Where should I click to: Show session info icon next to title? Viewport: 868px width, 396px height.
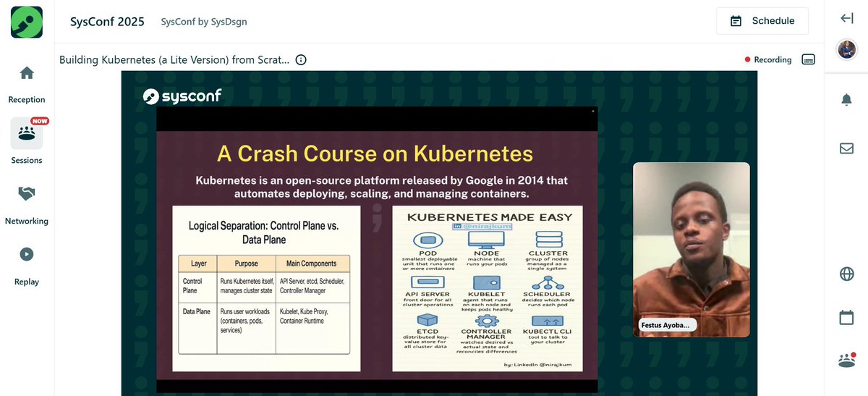click(x=301, y=60)
